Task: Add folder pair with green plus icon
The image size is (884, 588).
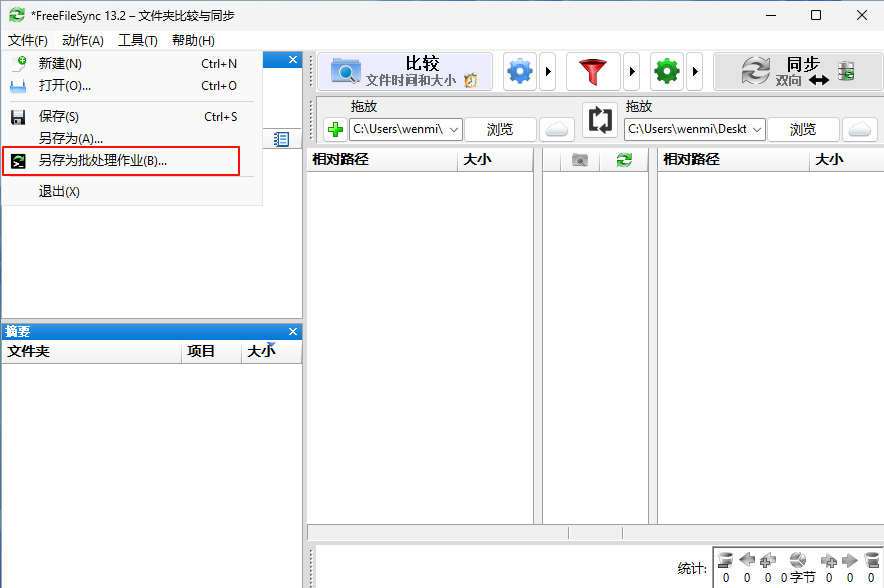Action: [336, 130]
